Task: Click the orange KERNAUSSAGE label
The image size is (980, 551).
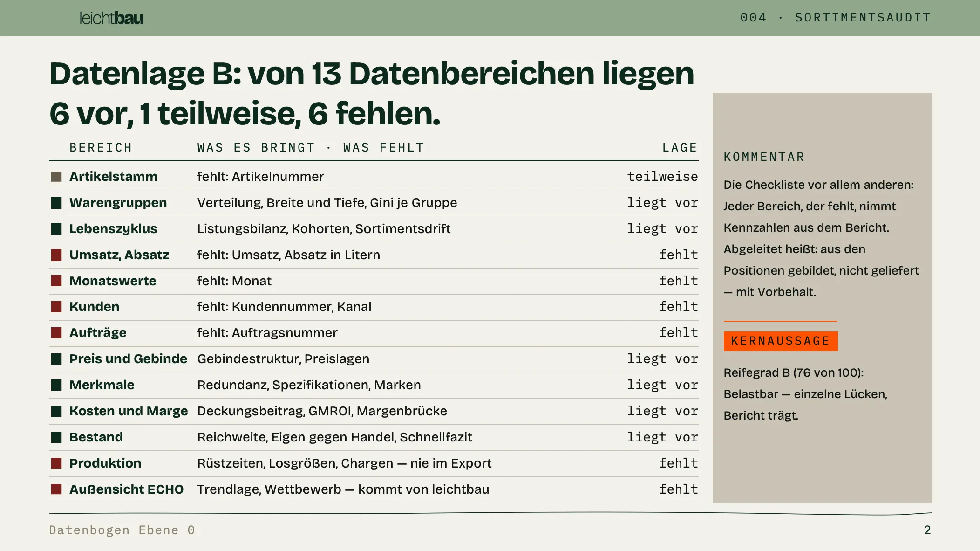Action: [x=781, y=341]
